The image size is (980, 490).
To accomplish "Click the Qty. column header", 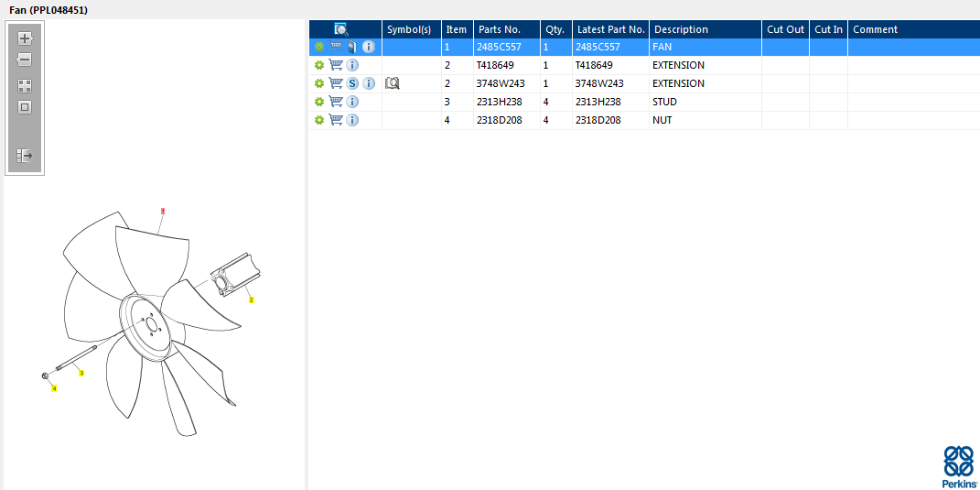I will [556, 29].
